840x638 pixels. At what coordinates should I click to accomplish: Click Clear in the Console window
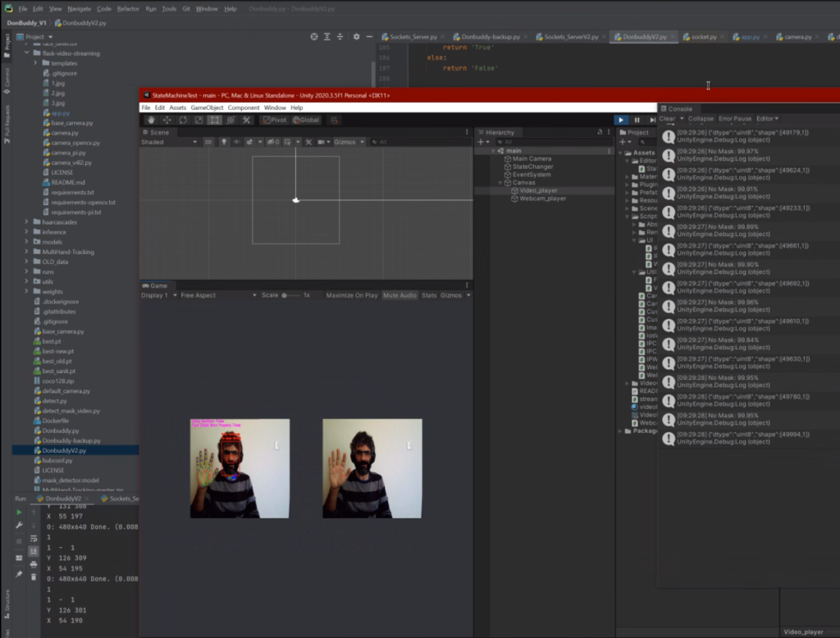[x=667, y=119]
